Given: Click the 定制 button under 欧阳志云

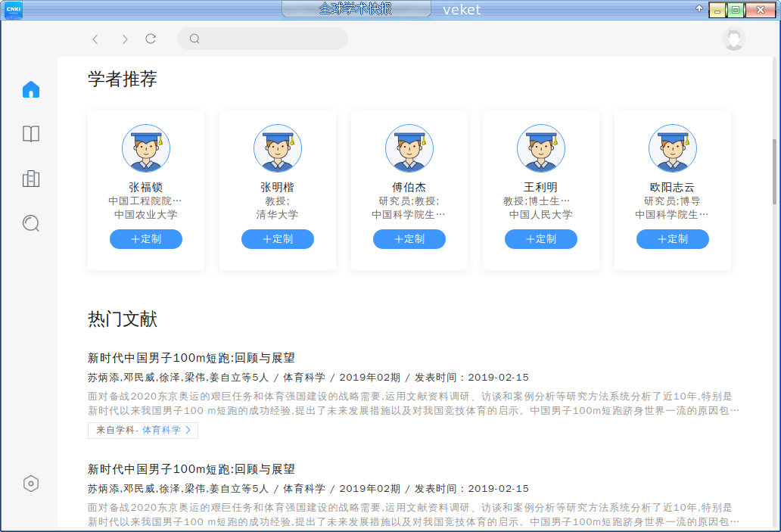Looking at the screenshot, I should pyautogui.click(x=672, y=239).
